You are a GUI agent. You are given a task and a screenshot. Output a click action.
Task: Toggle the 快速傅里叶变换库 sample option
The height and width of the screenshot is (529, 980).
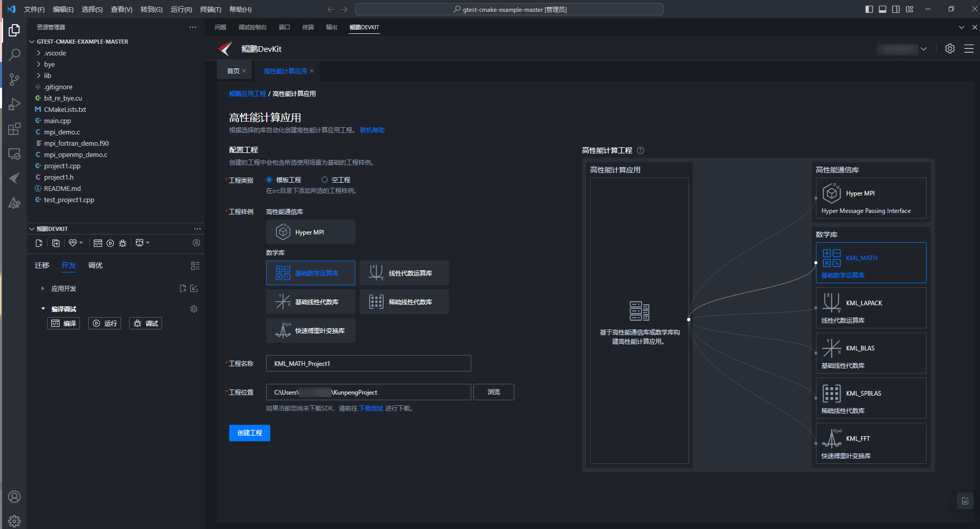311,330
